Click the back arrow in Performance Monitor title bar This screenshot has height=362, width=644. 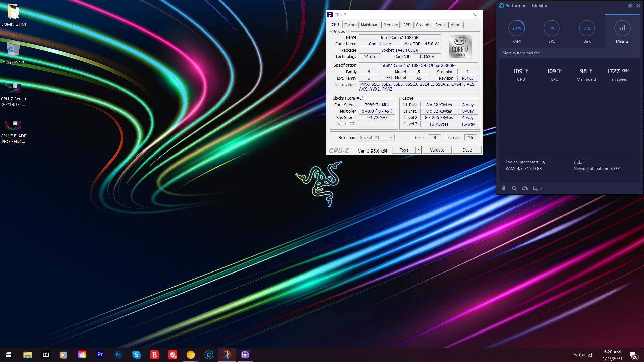[630, 6]
